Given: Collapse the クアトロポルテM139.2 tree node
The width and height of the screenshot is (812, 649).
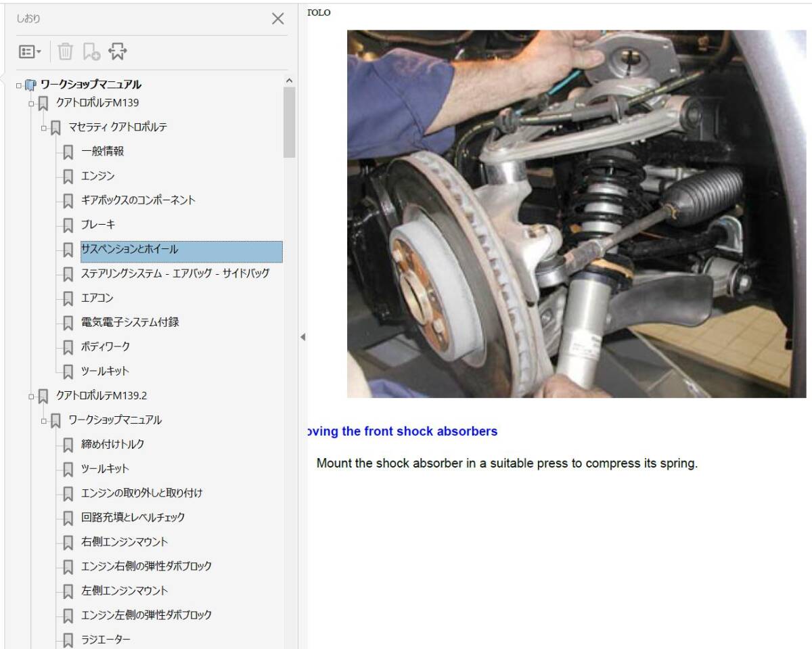Looking at the screenshot, I should coord(31,396).
